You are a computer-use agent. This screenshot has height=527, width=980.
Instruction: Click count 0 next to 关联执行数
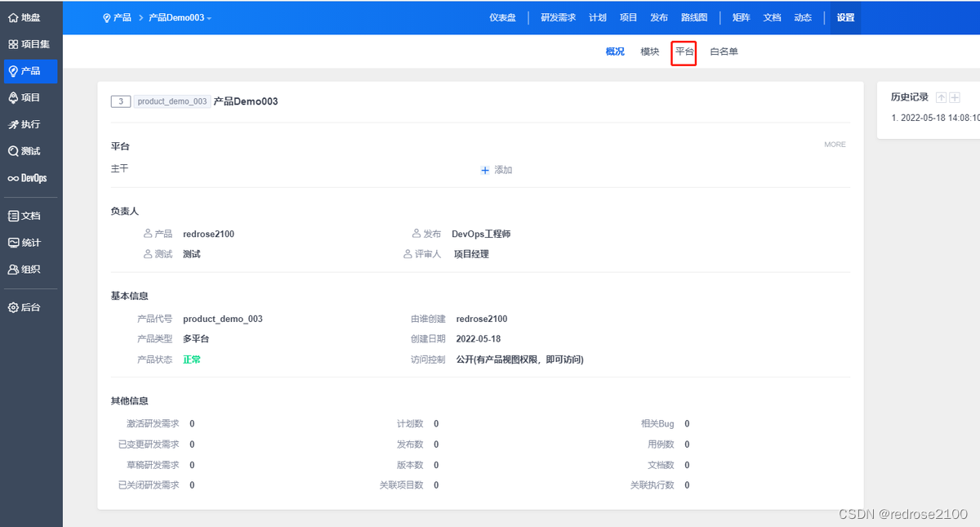[x=687, y=485]
